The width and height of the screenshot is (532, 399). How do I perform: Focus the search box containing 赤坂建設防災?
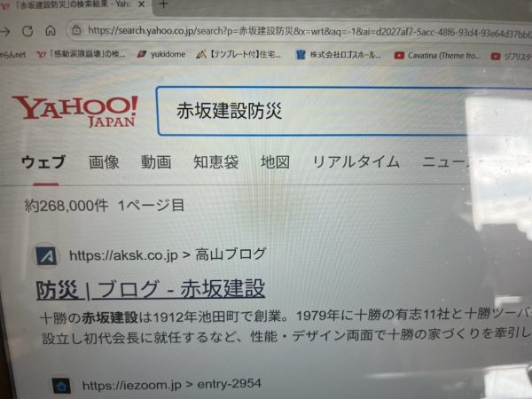pos(344,111)
